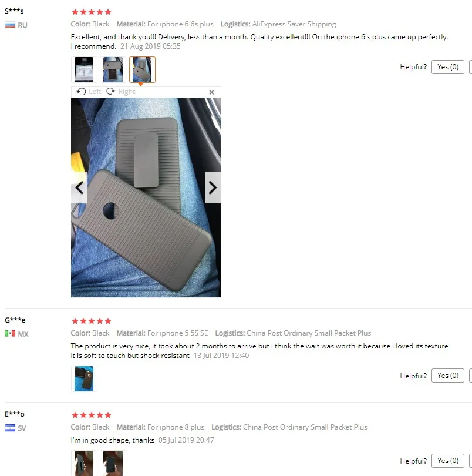Show the previous review photo
The width and height of the screenshot is (472, 476).
[x=79, y=187]
